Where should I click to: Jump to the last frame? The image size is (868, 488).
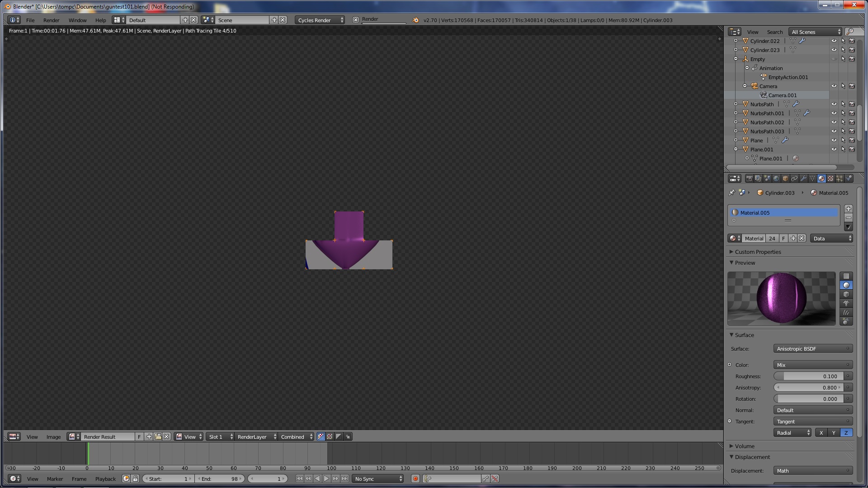coord(344,479)
